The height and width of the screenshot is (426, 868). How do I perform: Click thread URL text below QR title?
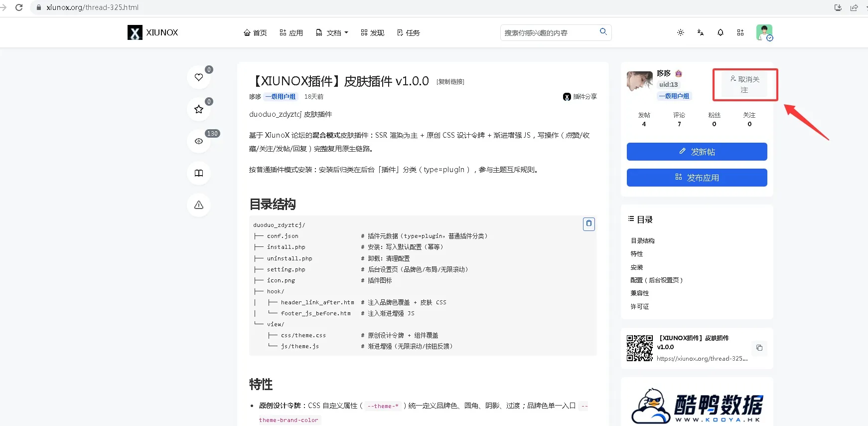(702, 359)
